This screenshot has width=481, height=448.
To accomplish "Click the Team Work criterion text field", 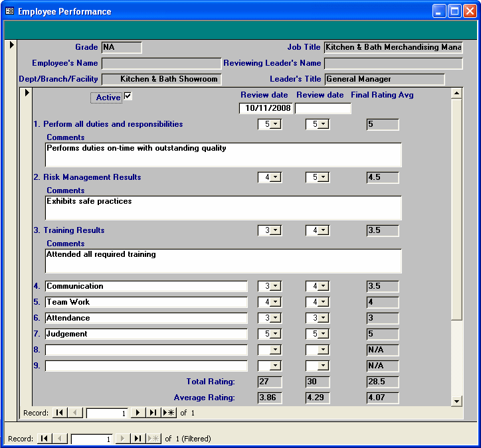I will click(x=146, y=302).
